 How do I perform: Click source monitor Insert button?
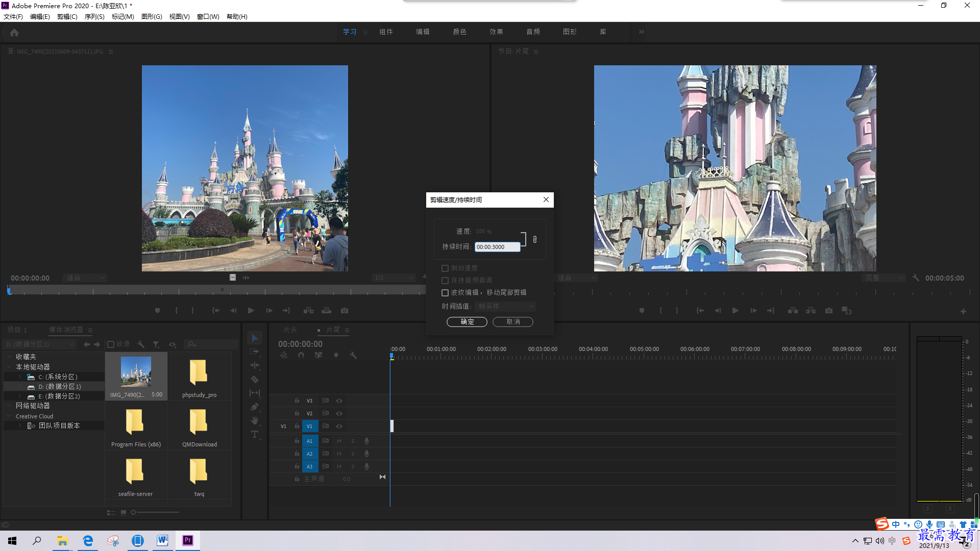pos(308,310)
